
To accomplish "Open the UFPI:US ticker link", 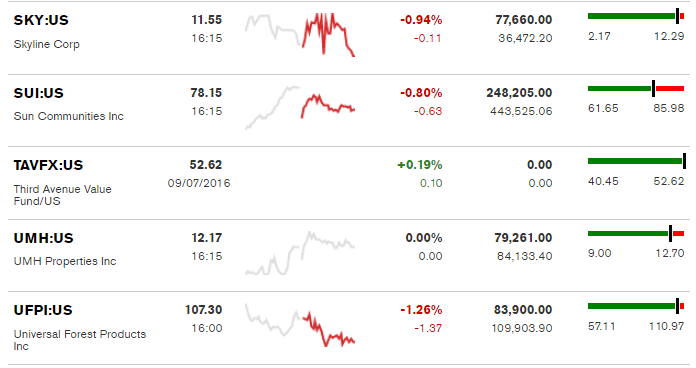I will point(43,310).
